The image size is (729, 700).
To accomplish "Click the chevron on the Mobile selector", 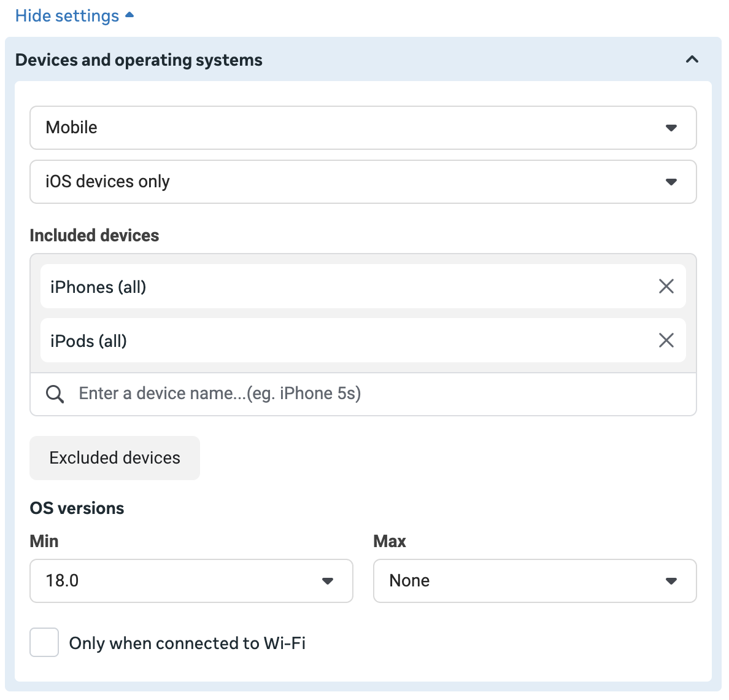I will pos(672,128).
